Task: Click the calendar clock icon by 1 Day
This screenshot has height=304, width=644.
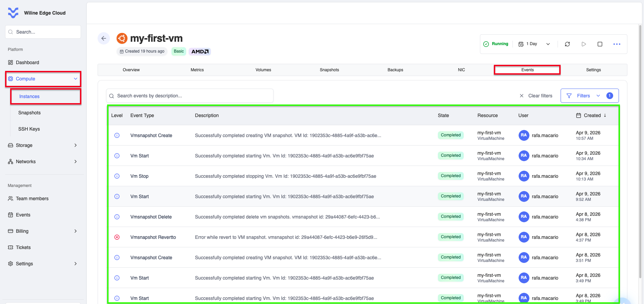Action: (521, 44)
